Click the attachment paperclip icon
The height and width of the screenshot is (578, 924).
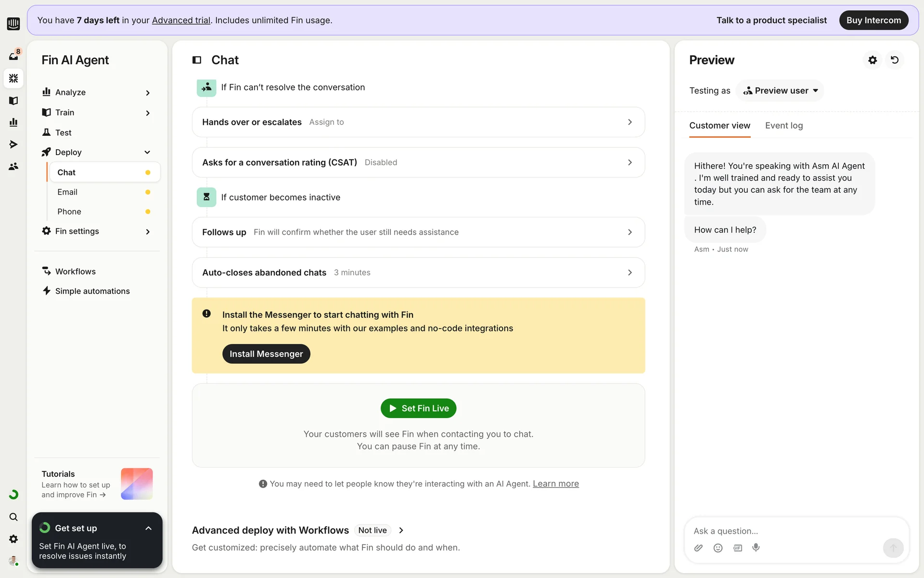tap(698, 548)
